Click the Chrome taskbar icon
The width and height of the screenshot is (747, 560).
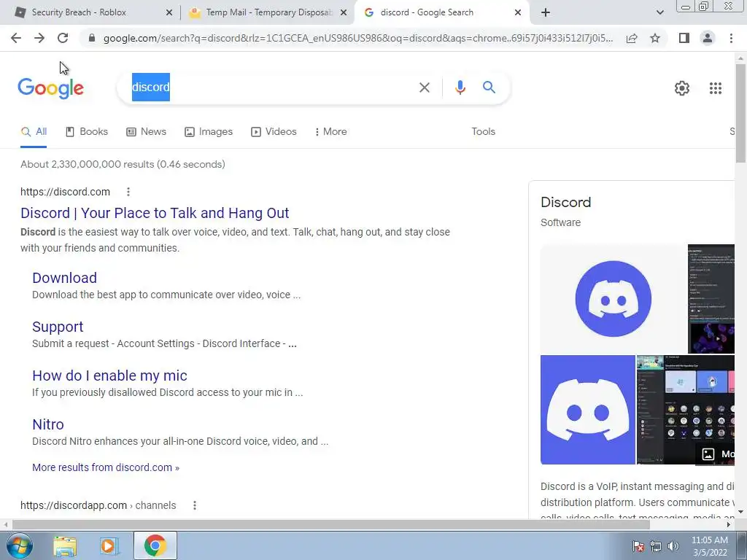[x=155, y=546]
